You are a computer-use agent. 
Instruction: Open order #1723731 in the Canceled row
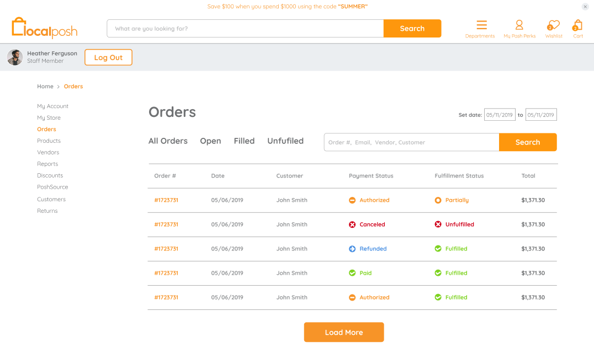pos(166,224)
